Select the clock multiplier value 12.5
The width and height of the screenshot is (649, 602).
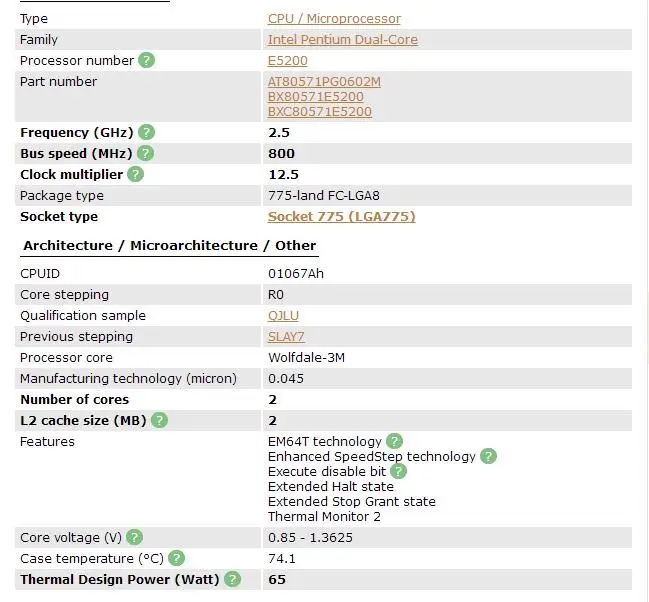[284, 175]
